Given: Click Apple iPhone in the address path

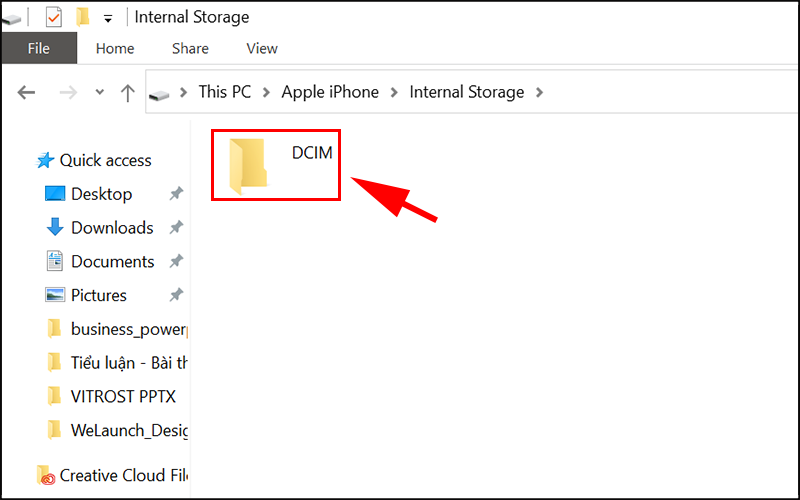Looking at the screenshot, I should pos(330,92).
